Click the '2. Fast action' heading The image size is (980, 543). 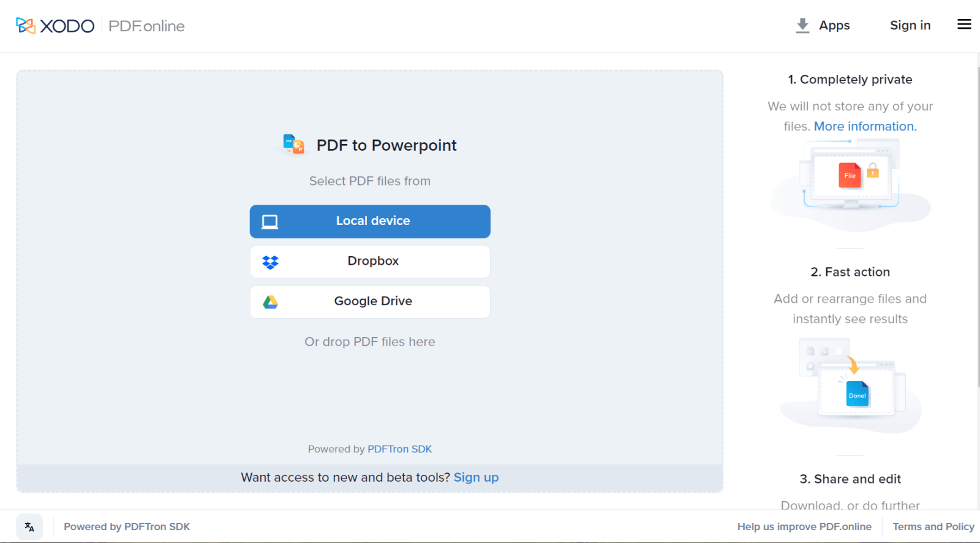850,272
